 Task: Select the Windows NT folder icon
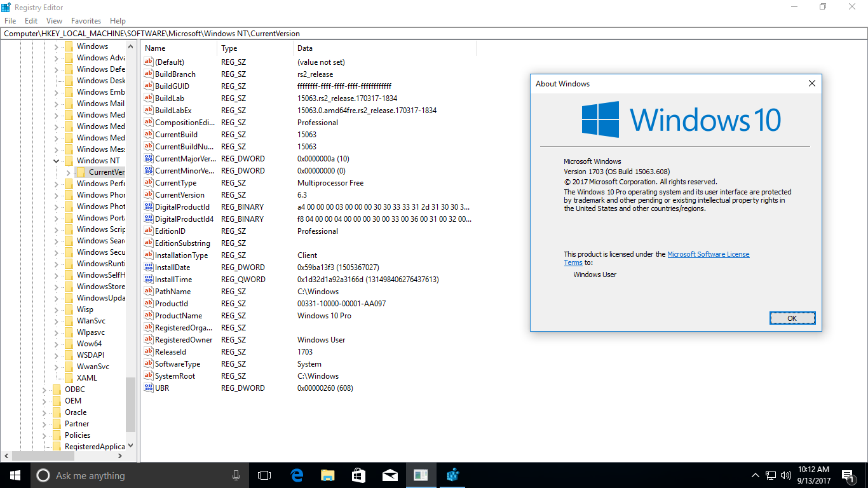click(69, 161)
